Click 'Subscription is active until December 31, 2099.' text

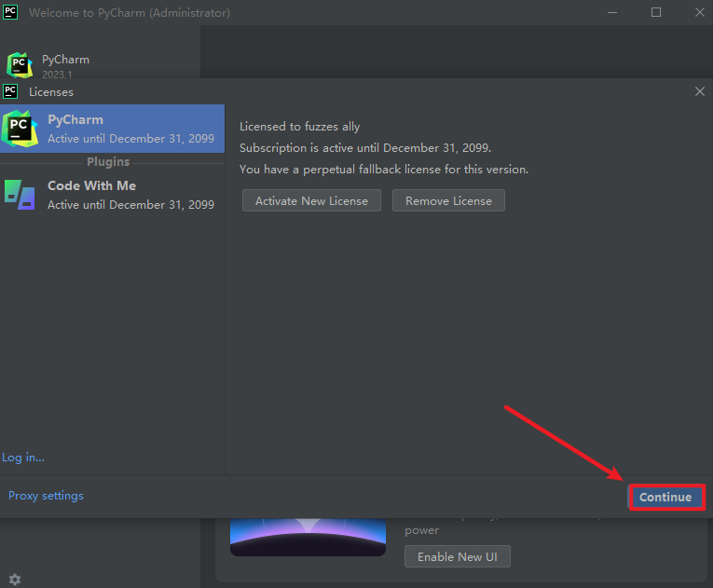click(365, 148)
